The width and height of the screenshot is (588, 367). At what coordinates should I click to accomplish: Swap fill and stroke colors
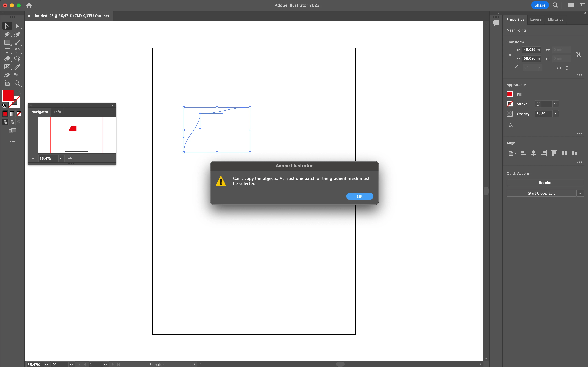click(x=19, y=92)
